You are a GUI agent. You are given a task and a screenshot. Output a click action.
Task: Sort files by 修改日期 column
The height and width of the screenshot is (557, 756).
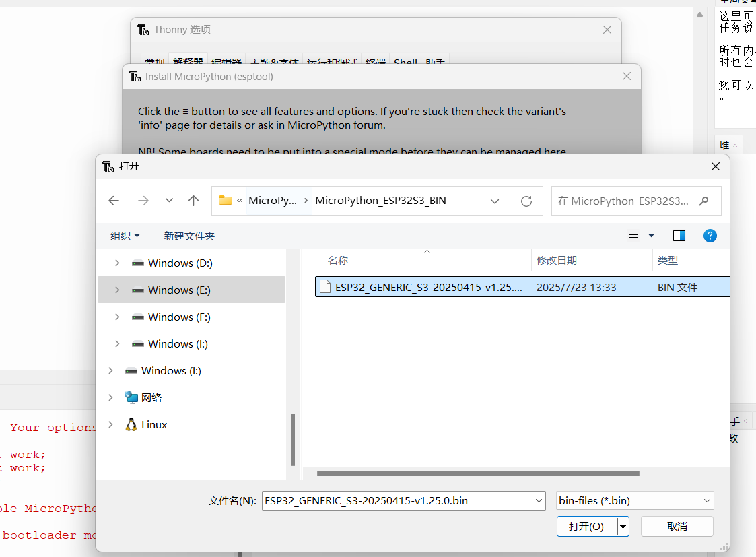click(557, 261)
